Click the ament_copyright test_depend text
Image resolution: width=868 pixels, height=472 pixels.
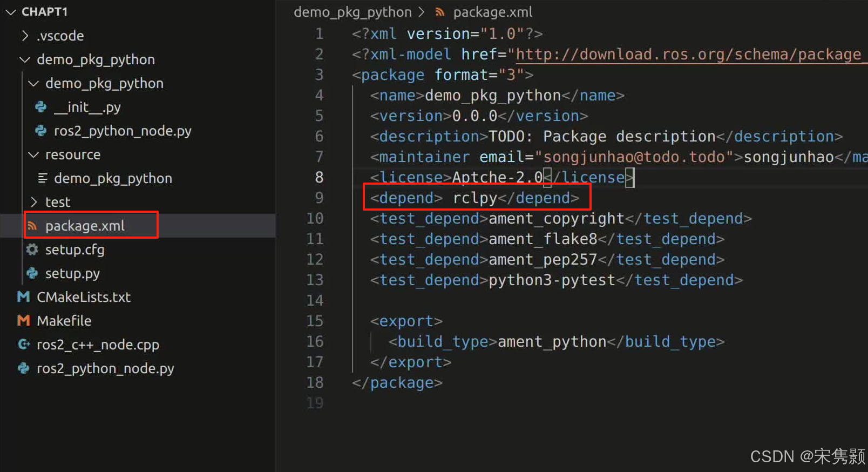(556, 219)
